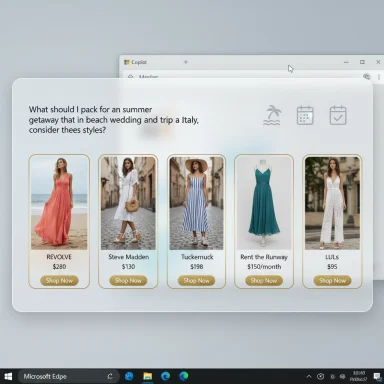
Task: Click the $150/month price
Action: click(264, 267)
